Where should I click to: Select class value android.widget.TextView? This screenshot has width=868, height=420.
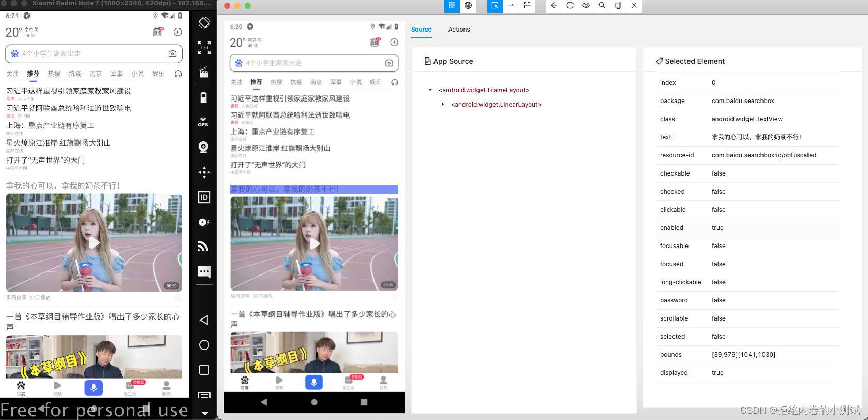pyautogui.click(x=747, y=119)
